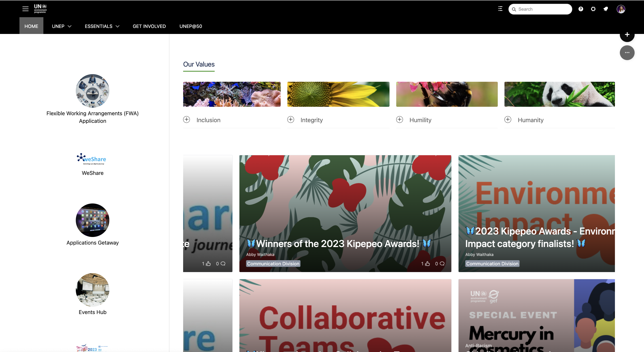Open the help question mark icon
644x352 pixels.
(581, 9)
